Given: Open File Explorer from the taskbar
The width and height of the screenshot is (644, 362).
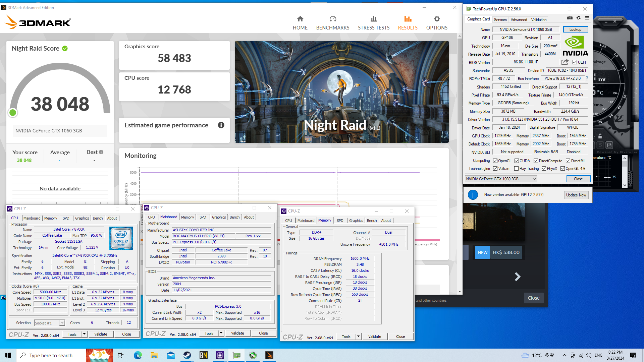Looking at the screenshot, I should (154, 355).
